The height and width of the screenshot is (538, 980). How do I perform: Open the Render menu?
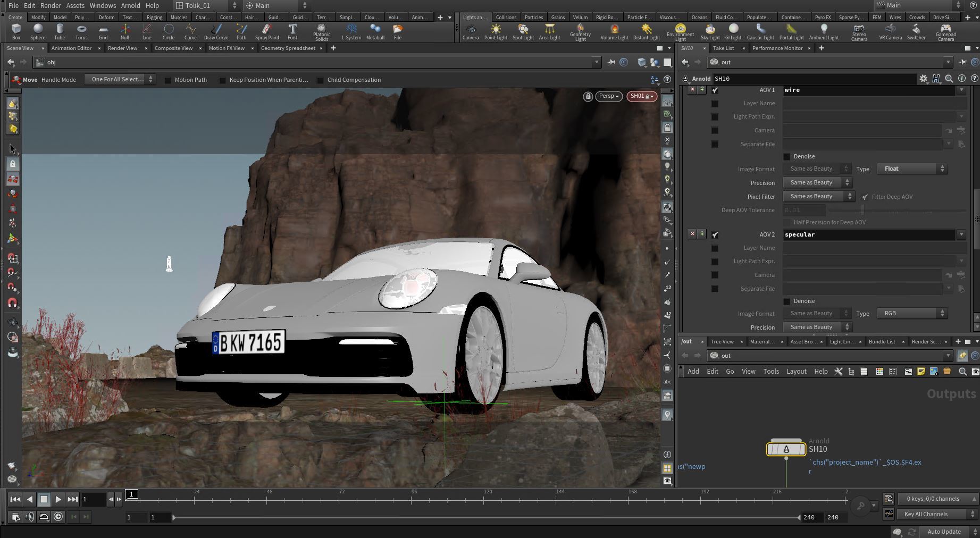tap(51, 5)
